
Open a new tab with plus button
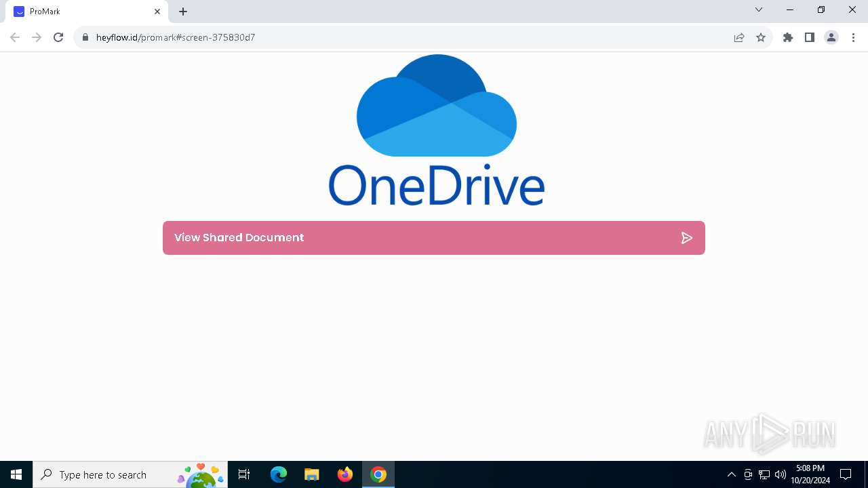click(183, 12)
